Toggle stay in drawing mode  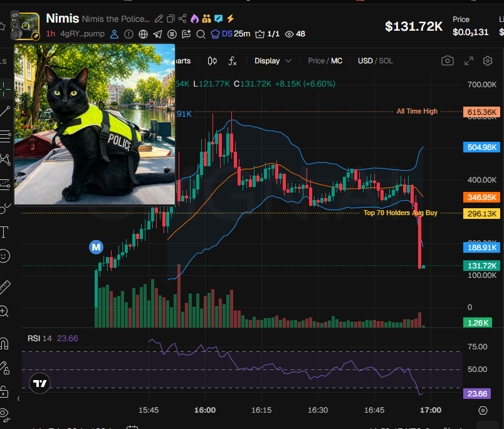(4, 368)
